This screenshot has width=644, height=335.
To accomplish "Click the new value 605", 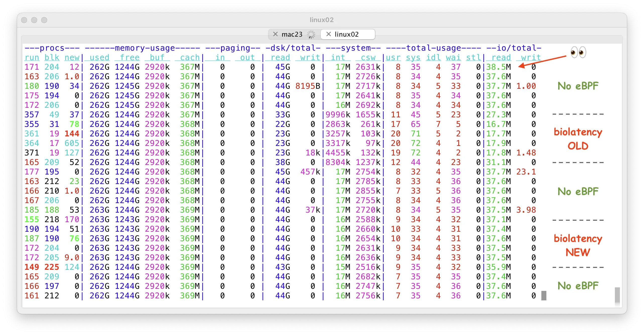I will (x=72, y=143).
